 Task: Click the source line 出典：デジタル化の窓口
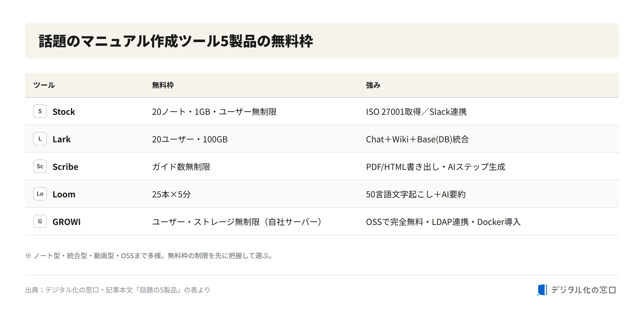tap(117, 290)
